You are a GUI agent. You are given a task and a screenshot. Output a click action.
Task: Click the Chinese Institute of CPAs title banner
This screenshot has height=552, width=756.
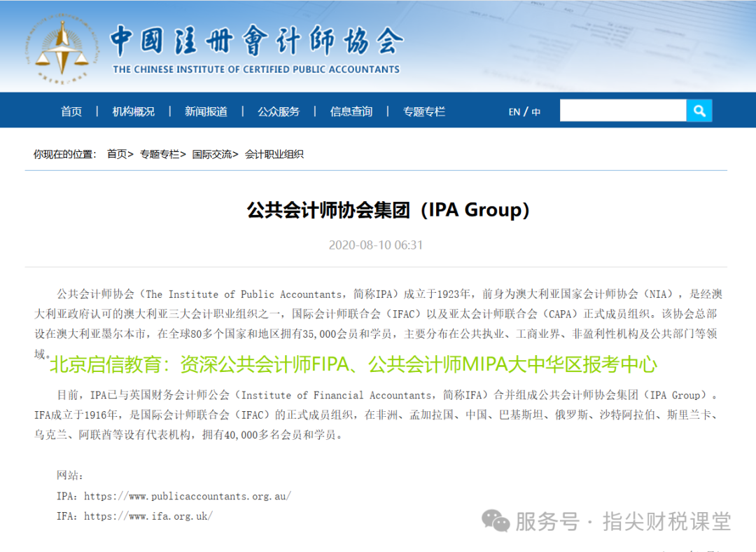pos(256,49)
